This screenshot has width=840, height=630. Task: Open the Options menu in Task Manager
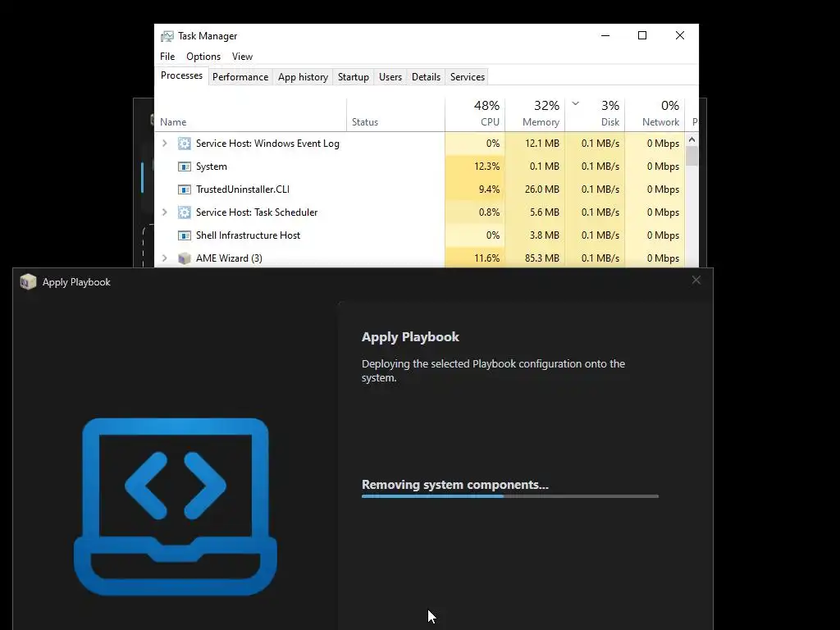tap(203, 57)
